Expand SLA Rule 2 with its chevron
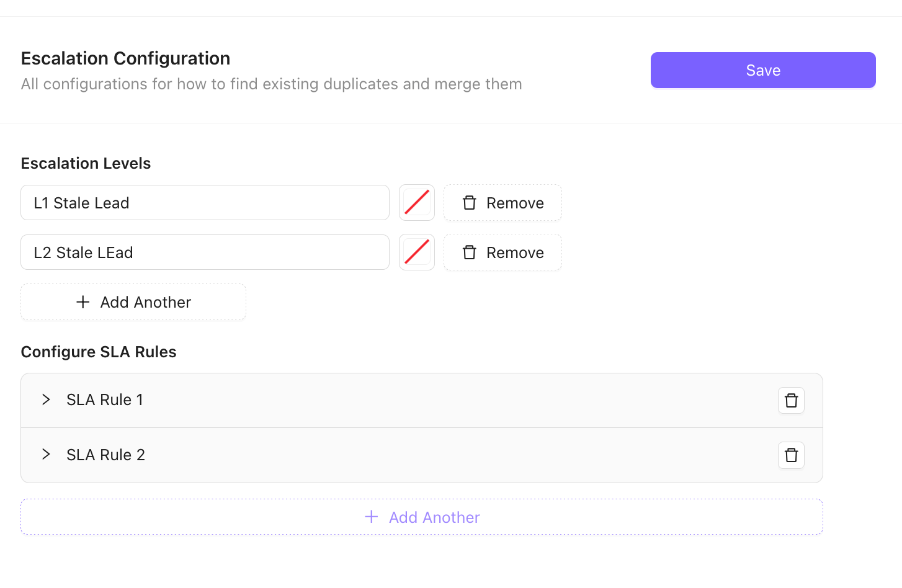902x588 pixels. pos(46,455)
